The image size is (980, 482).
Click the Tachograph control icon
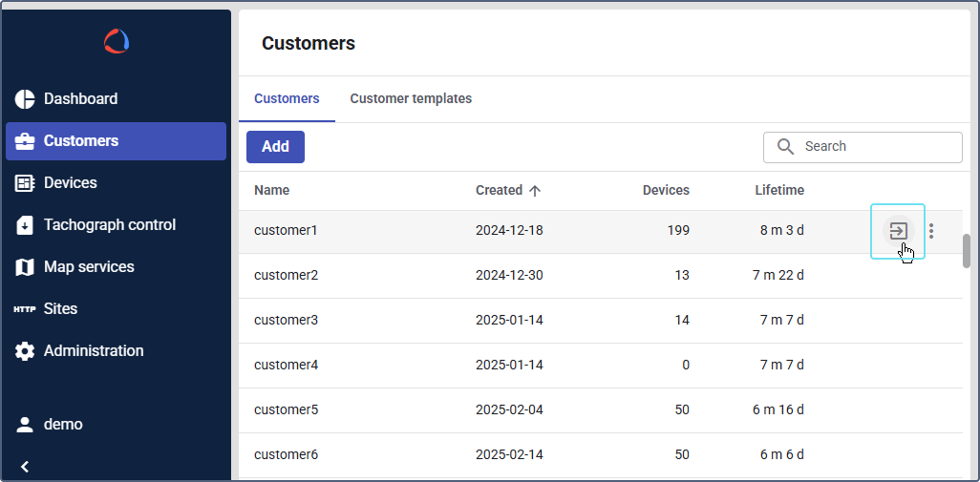click(x=25, y=225)
